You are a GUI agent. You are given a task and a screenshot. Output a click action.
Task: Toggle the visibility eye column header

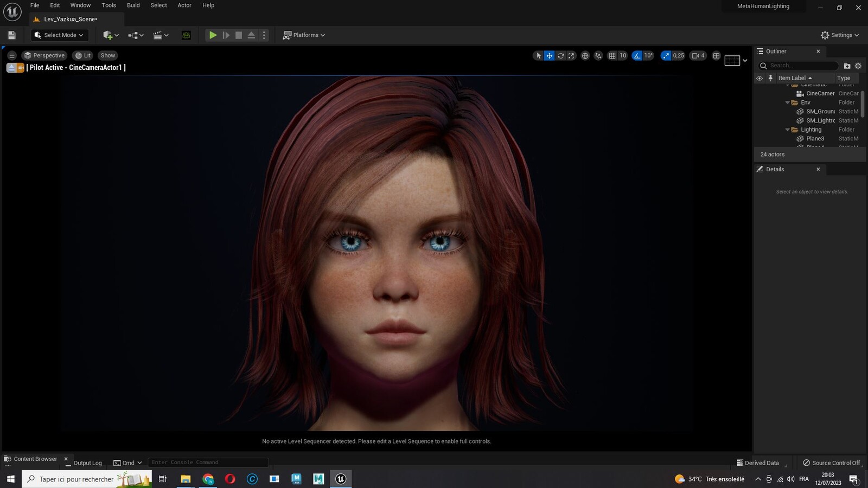coord(759,78)
